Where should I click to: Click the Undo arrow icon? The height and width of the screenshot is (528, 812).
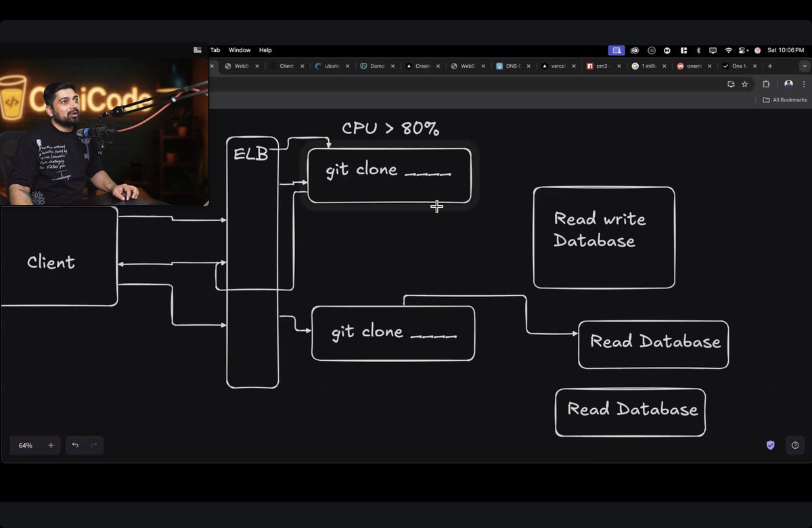tap(75, 445)
